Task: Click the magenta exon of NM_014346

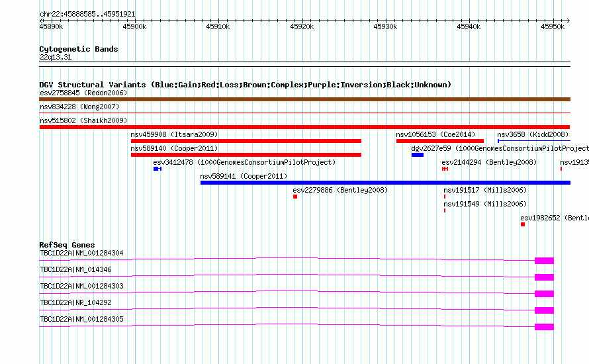Action: coord(544,277)
